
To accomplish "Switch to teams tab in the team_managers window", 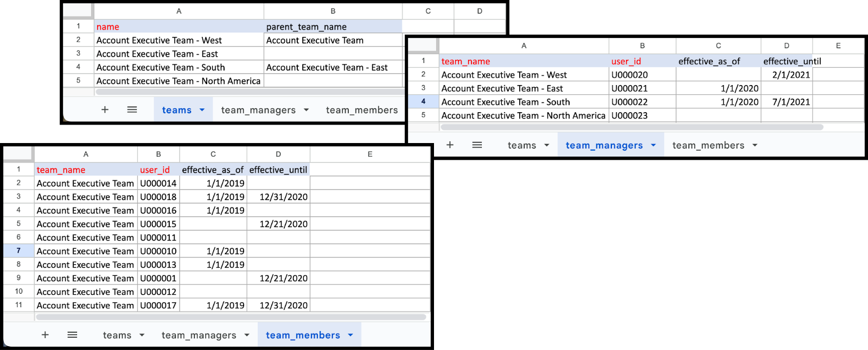I will [x=522, y=145].
